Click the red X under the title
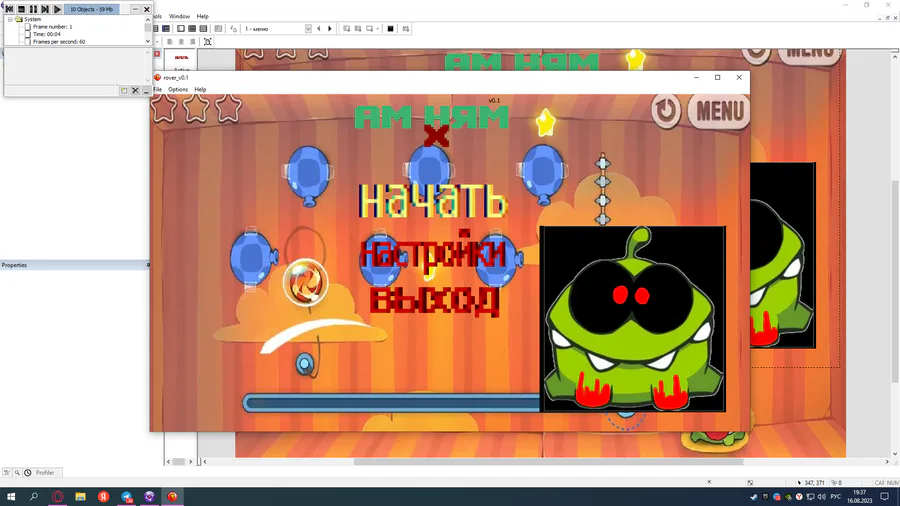This screenshot has height=506, width=900. [436, 136]
